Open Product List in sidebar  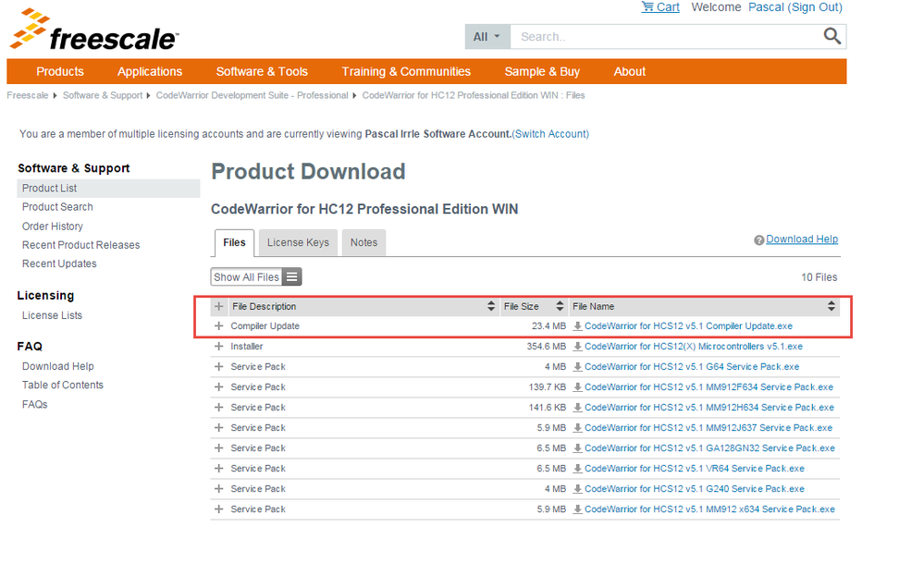click(108, 188)
